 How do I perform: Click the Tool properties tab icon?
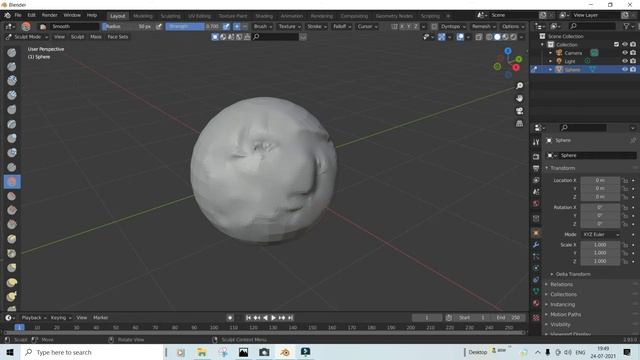point(536,142)
